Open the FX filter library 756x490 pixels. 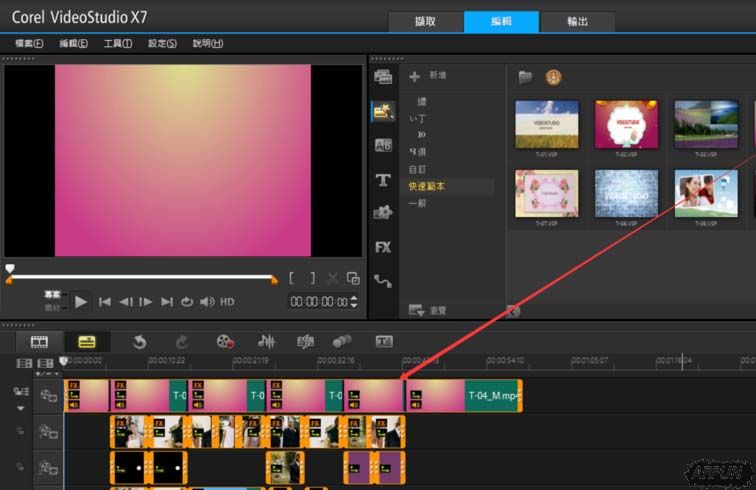click(x=382, y=247)
